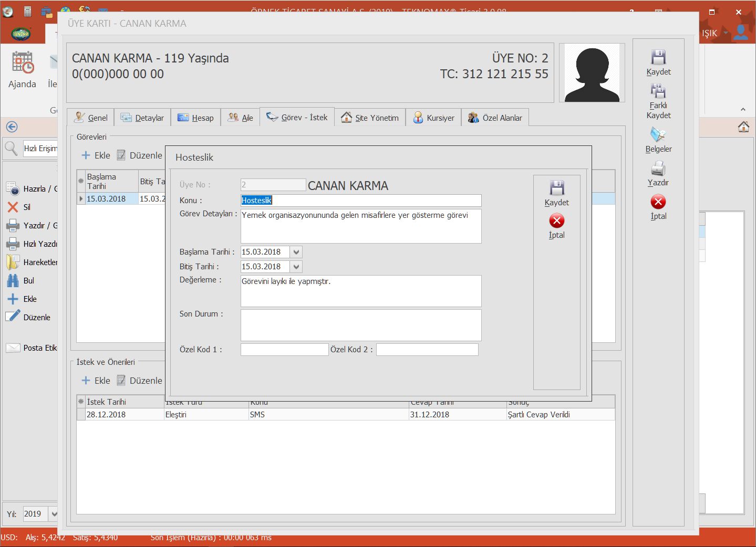Expand the Bitiş Tarihi date dropdown
The image size is (756, 547).
click(296, 267)
